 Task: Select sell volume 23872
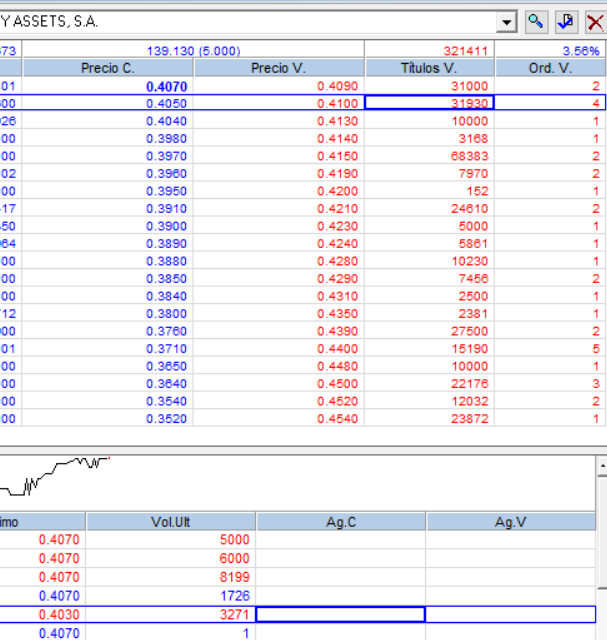click(x=469, y=419)
